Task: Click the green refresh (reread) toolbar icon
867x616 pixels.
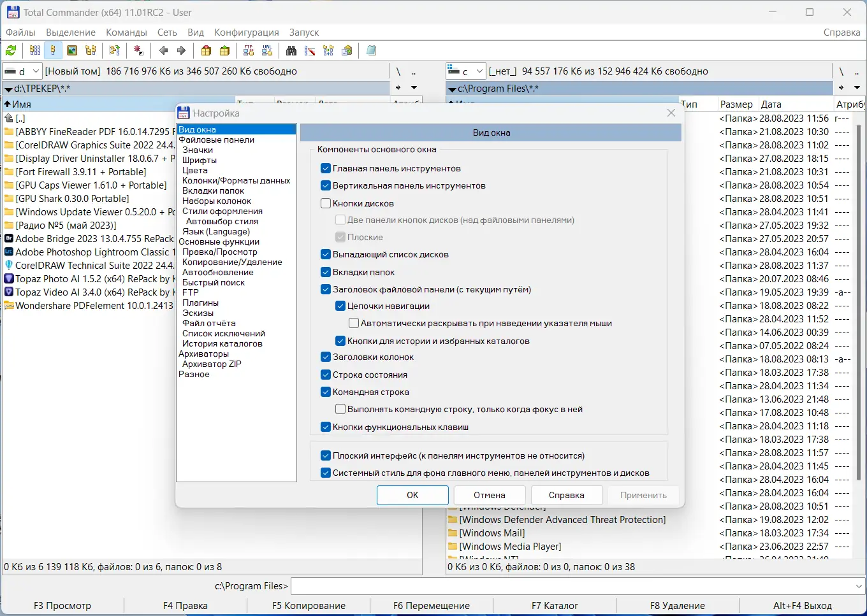Action: click(11, 50)
